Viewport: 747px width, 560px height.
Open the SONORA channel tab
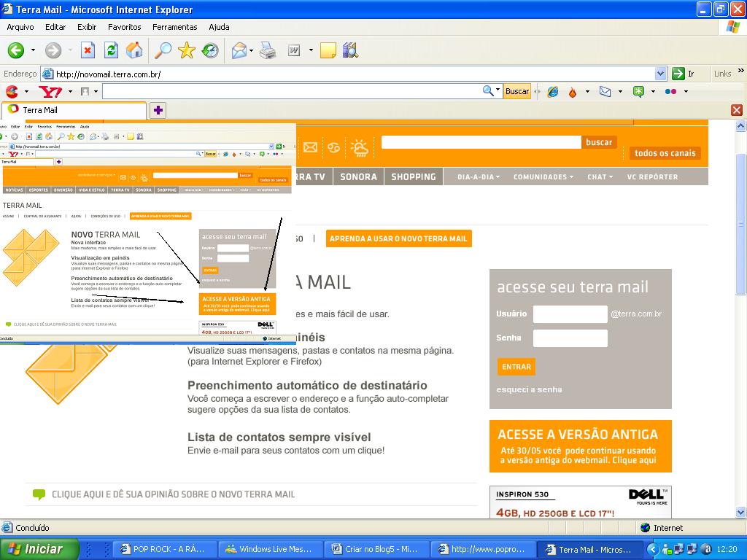click(358, 176)
